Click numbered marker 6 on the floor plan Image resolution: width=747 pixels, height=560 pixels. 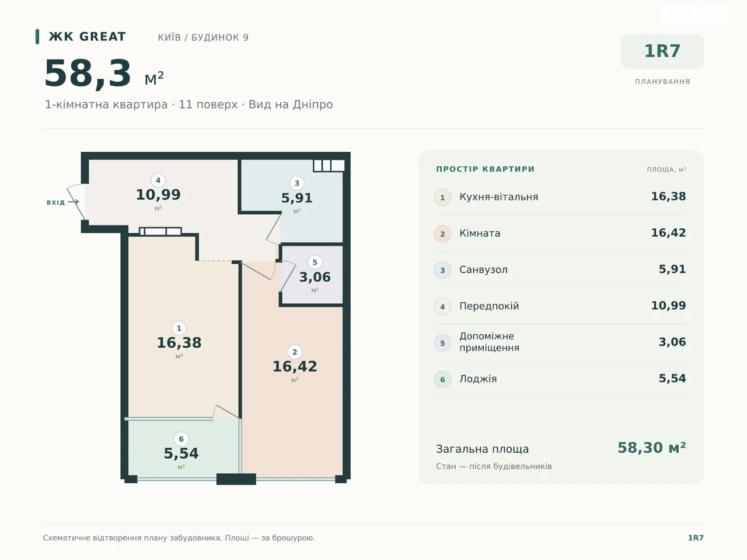pos(181,439)
